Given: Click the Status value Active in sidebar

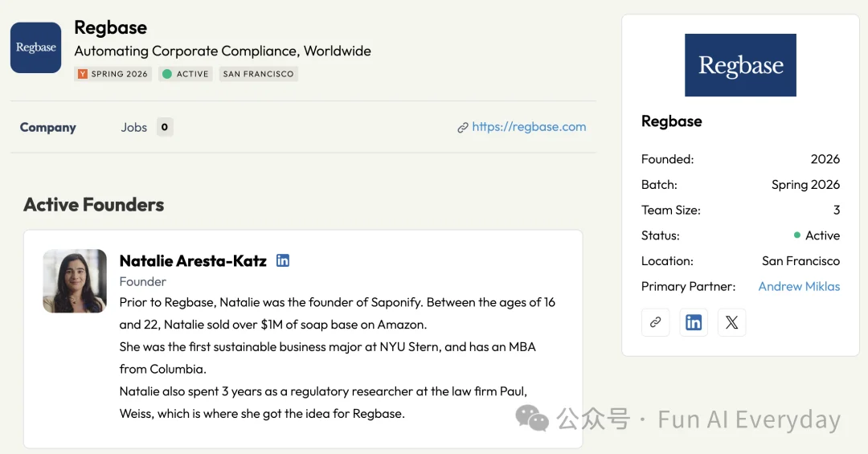Looking at the screenshot, I should (817, 235).
